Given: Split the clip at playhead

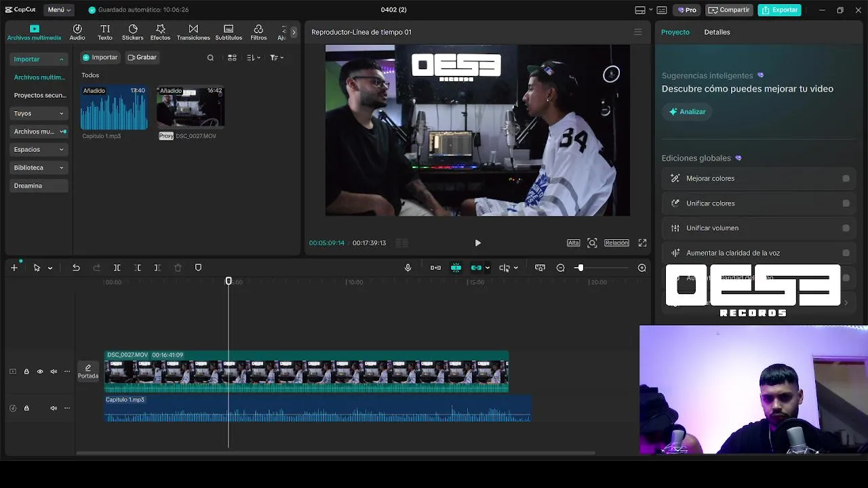Looking at the screenshot, I should click(x=117, y=268).
